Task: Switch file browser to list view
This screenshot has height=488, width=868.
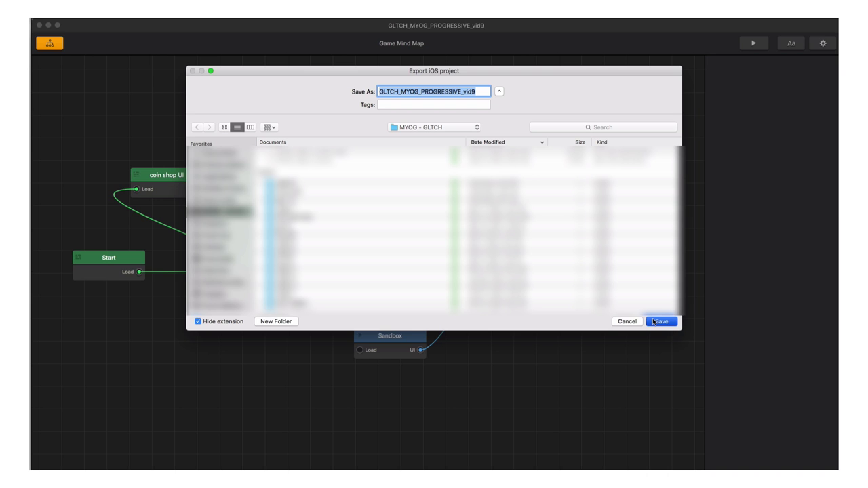Action: pyautogui.click(x=237, y=127)
